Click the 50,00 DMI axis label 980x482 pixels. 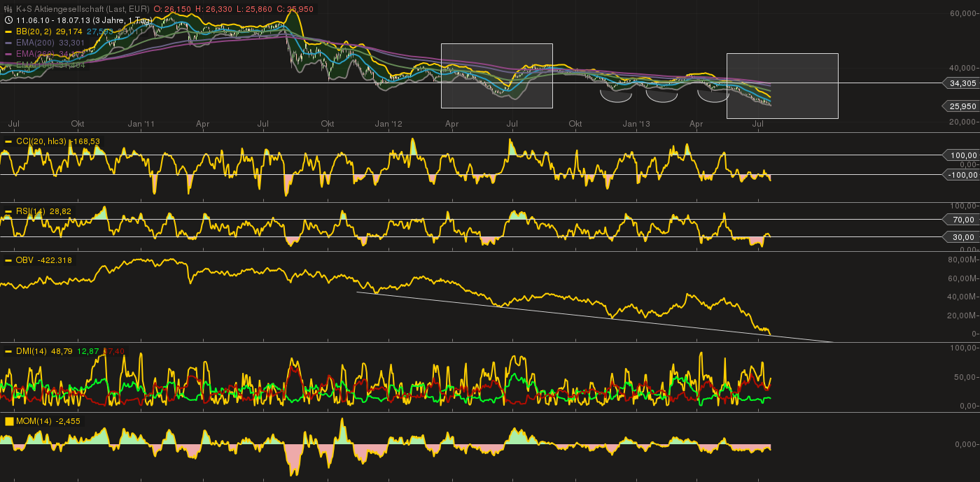966,377
